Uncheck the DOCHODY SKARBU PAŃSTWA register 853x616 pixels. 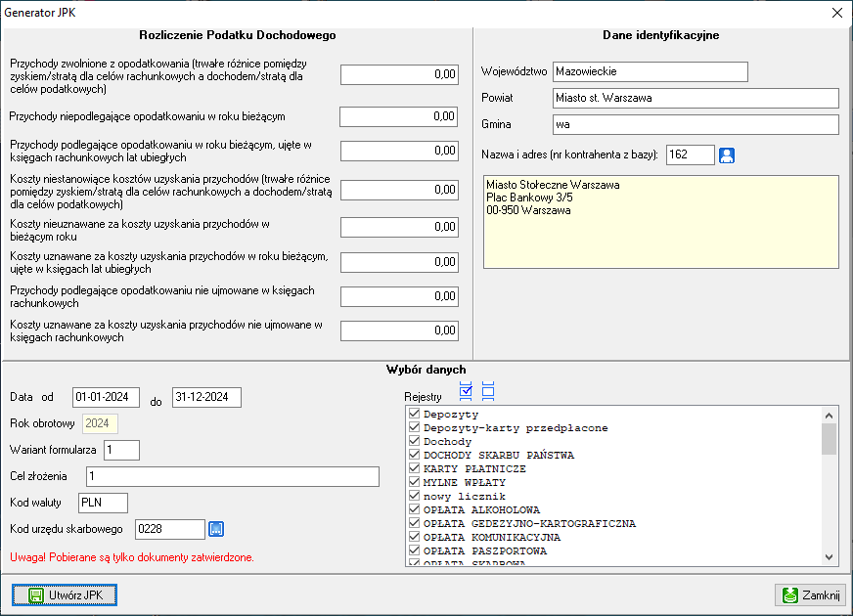point(414,456)
